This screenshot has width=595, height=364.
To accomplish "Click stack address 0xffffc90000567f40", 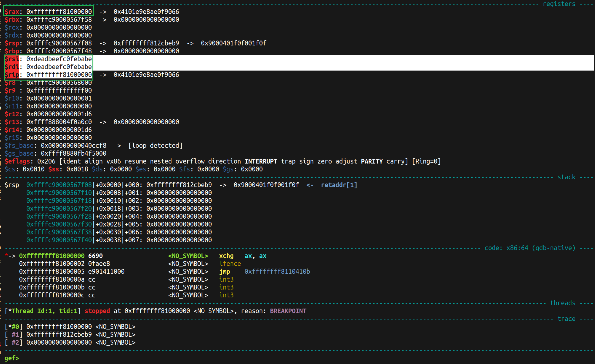I will [59, 240].
